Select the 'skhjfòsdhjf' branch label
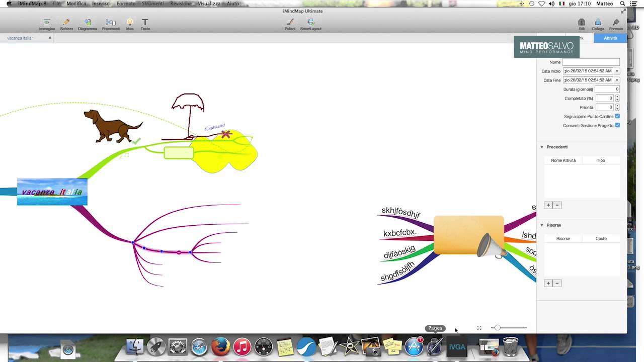 [401, 213]
